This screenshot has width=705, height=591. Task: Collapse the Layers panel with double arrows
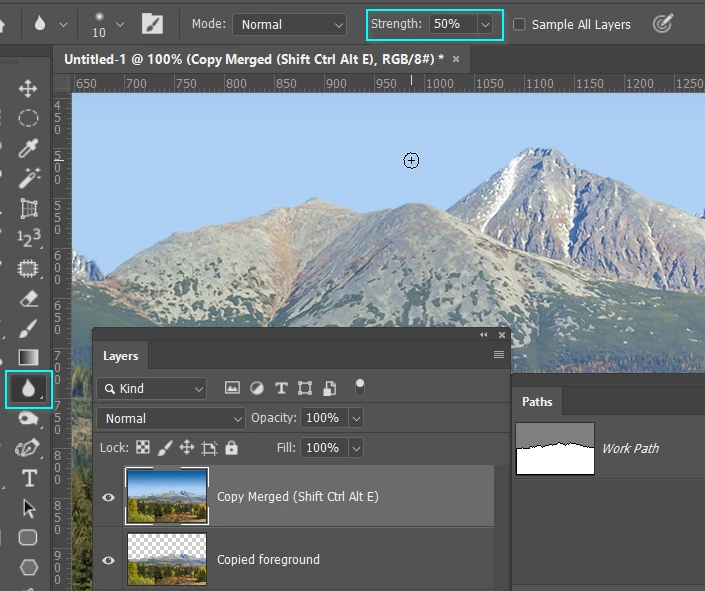(x=483, y=335)
